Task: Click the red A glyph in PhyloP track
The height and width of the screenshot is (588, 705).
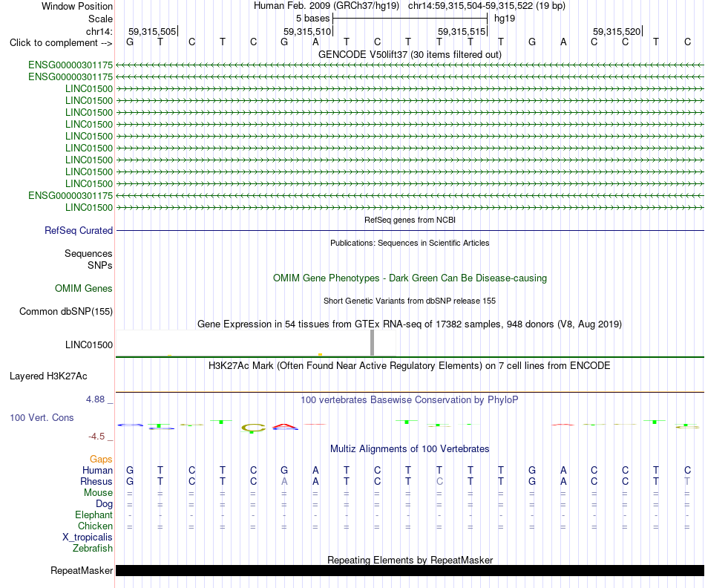Action: tap(285, 426)
